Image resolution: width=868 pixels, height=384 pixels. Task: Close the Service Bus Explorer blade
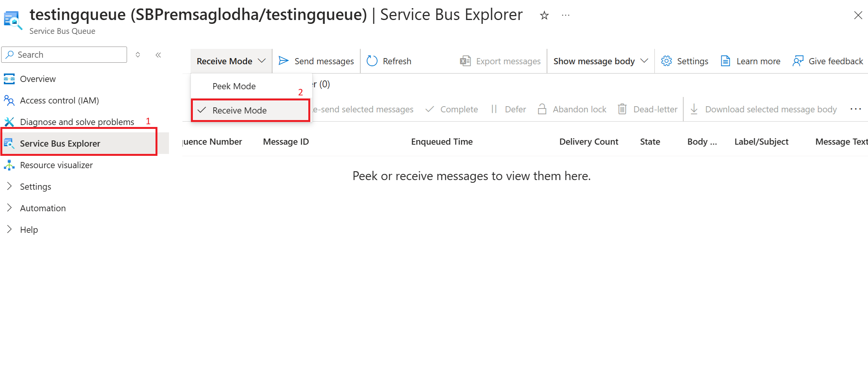[858, 15]
